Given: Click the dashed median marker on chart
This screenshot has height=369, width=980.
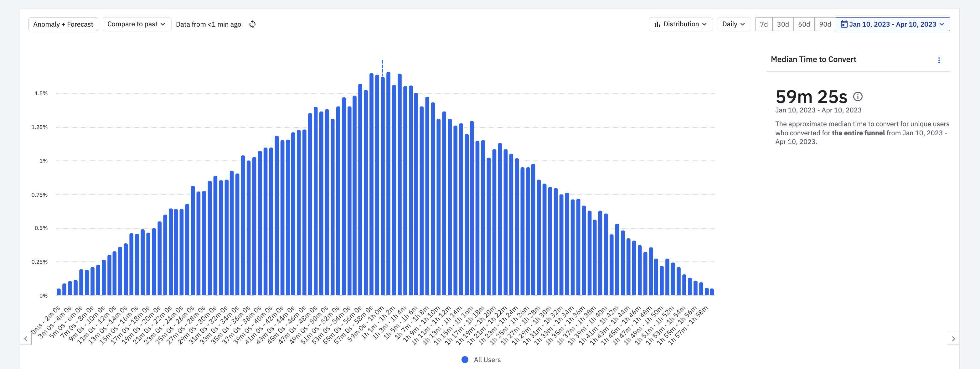Looking at the screenshot, I should pos(382,68).
